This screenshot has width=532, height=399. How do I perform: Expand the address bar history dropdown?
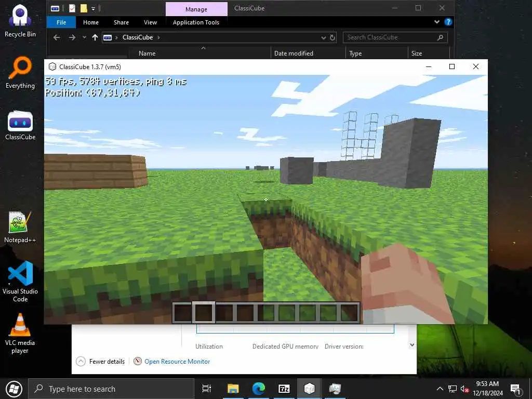[x=323, y=37]
